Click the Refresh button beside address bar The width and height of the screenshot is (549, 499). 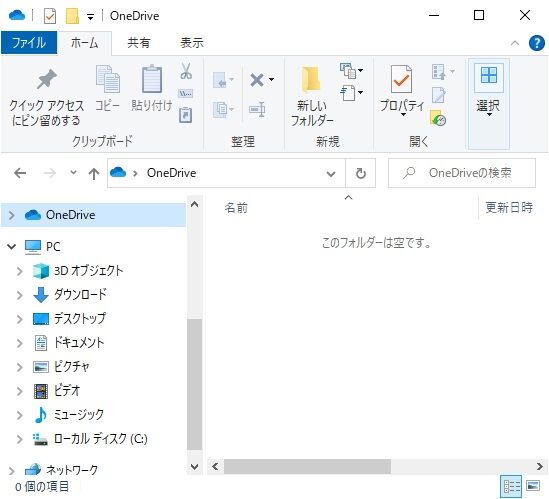[361, 173]
